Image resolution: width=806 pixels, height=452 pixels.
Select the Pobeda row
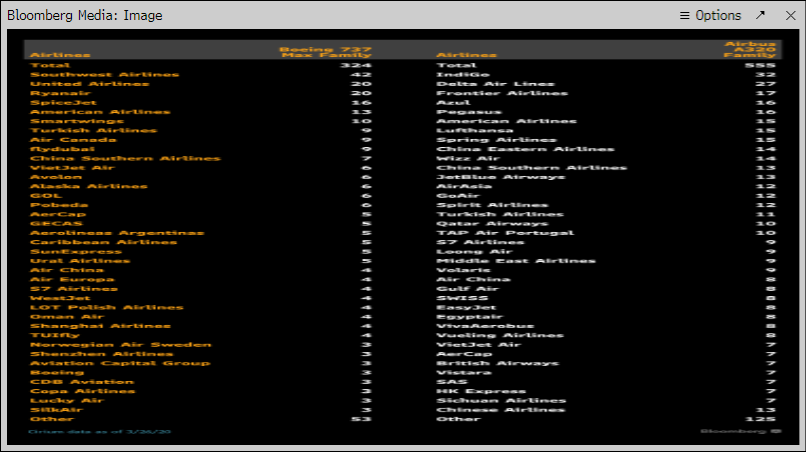pos(200,205)
